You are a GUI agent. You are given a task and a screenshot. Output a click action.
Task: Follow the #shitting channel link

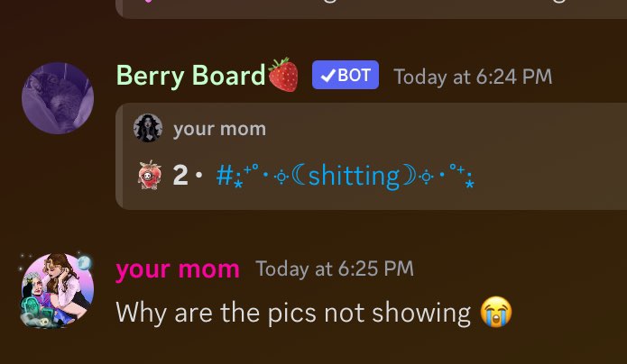tap(345, 176)
